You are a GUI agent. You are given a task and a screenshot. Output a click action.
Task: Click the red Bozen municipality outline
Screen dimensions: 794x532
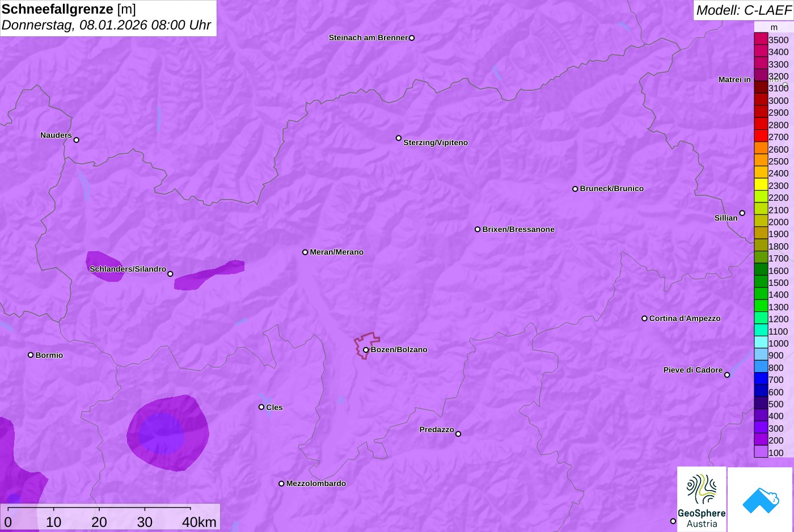coord(367,345)
